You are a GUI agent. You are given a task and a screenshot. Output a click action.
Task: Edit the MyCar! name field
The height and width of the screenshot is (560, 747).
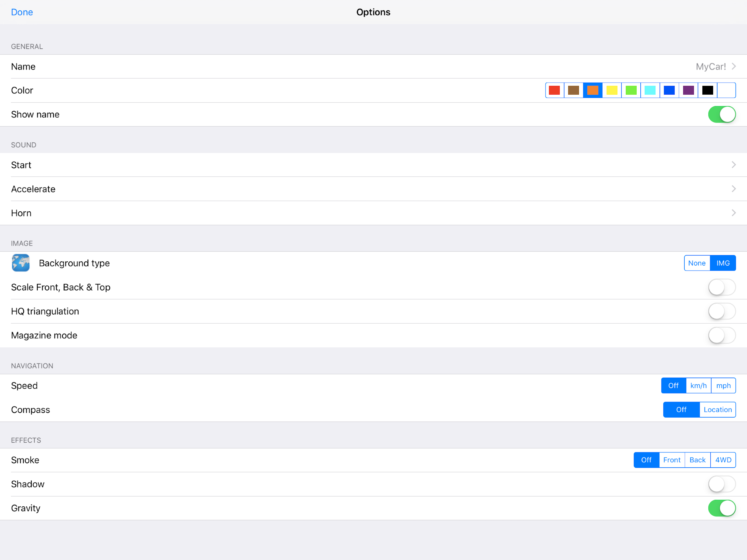[711, 66]
